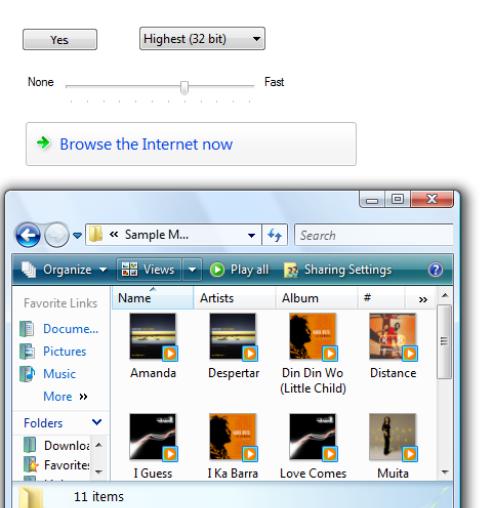Select the Muita album thumbnail

point(393,437)
